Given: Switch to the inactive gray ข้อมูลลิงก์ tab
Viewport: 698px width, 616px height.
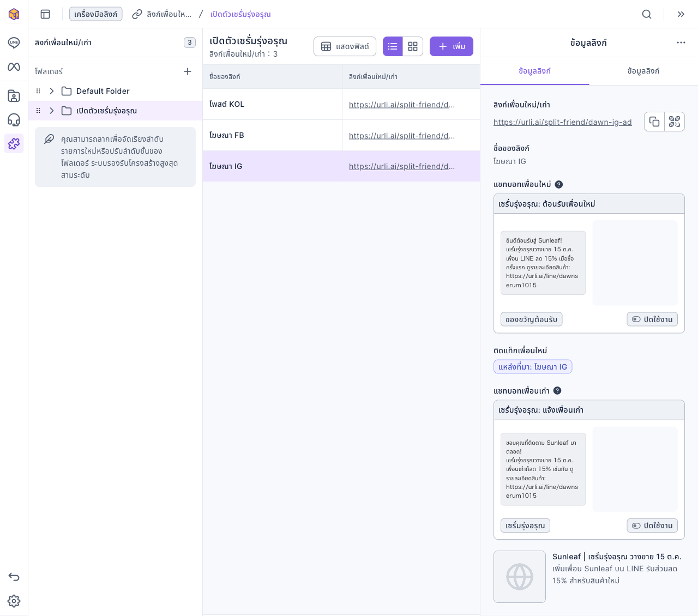Looking at the screenshot, I should [643, 71].
